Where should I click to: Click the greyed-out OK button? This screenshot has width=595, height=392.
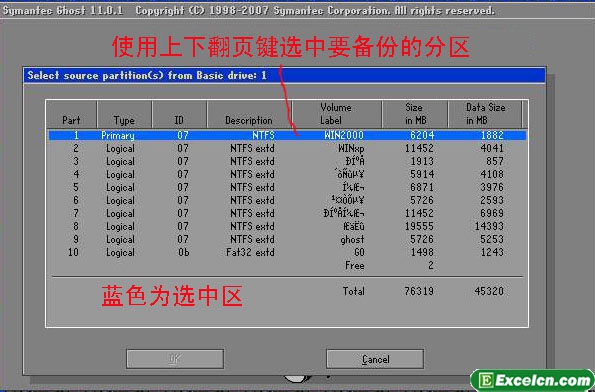175,359
